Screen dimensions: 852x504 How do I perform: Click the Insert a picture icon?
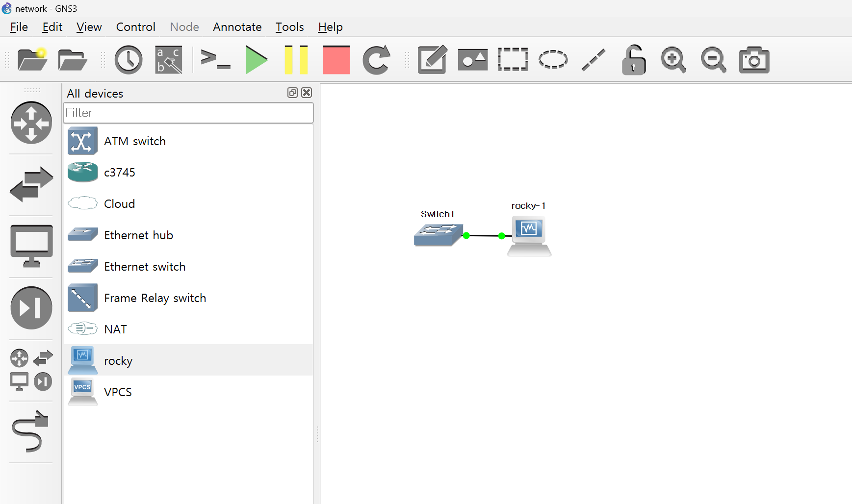tap(473, 60)
